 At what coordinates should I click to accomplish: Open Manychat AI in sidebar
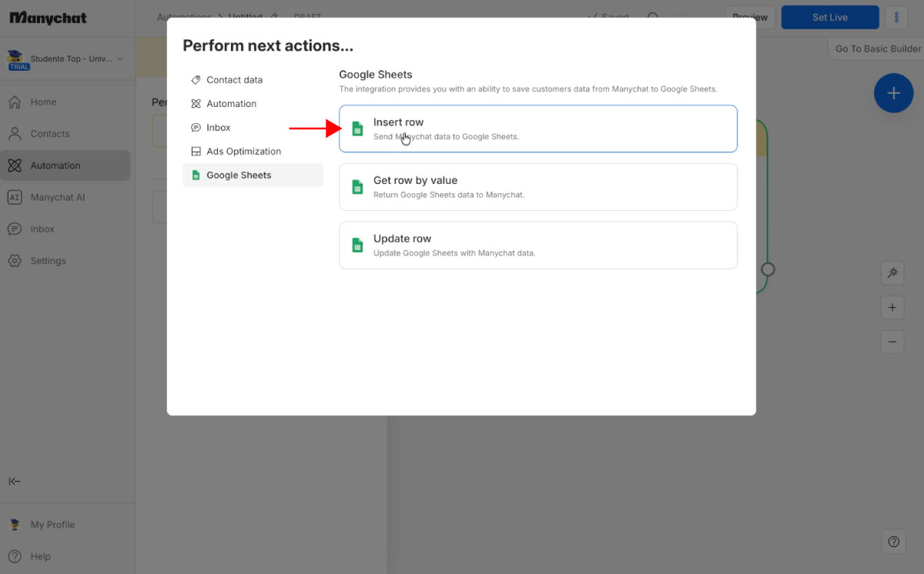[x=65, y=198]
